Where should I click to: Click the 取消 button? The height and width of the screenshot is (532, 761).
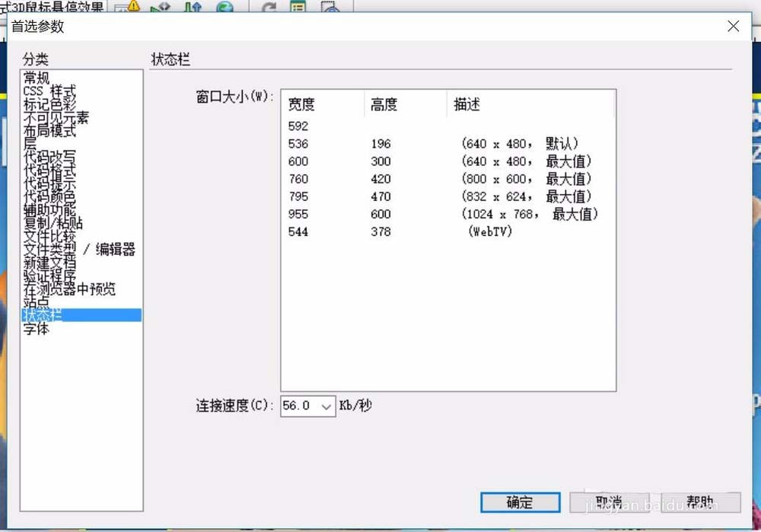[x=609, y=502]
